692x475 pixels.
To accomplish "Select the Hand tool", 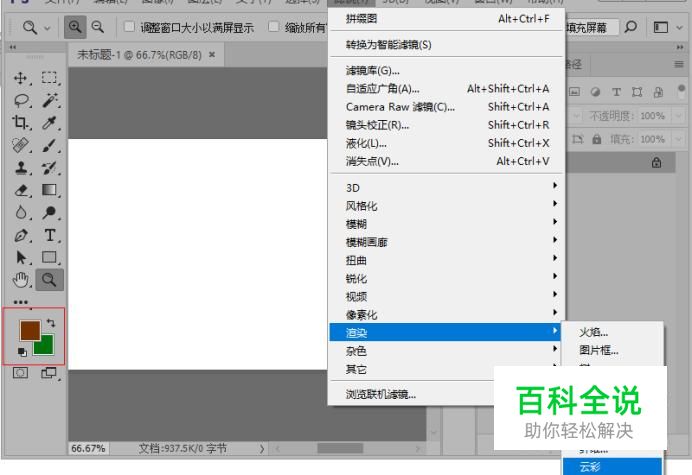I will click(21, 280).
